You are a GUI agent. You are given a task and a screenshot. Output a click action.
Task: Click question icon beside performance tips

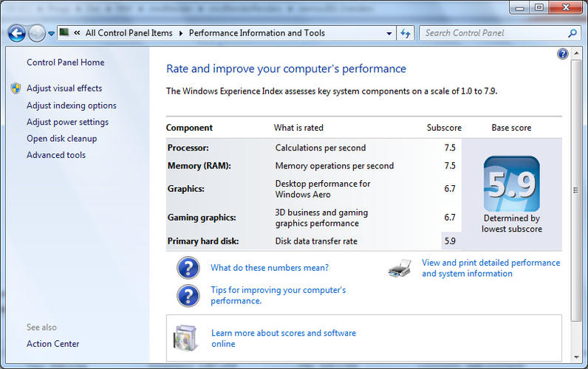point(188,296)
